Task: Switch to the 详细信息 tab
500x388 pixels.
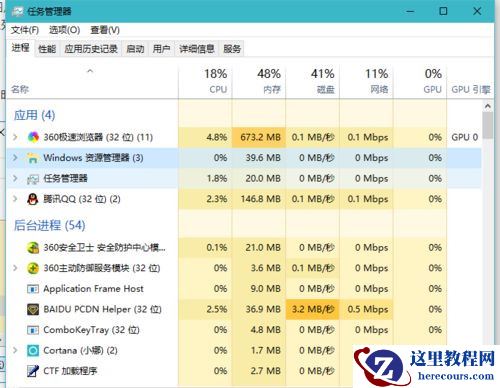Action: click(x=197, y=49)
